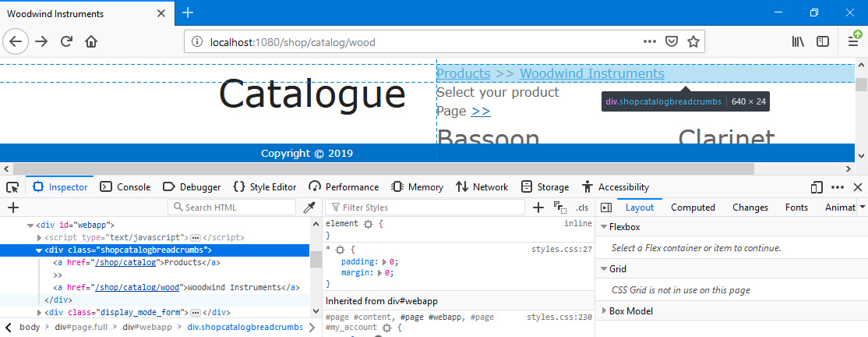Select the Fonts sidebar tab
Screen dimensions: 868x337
click(x=796, y=208)
